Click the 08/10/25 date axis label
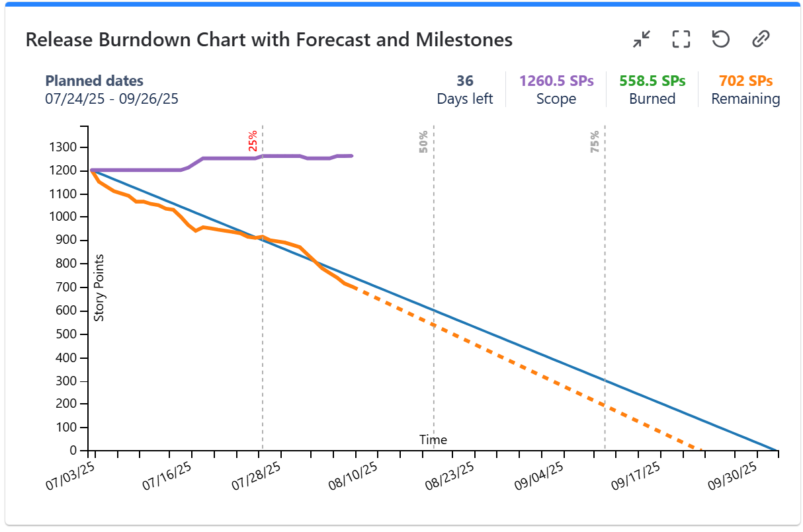The width and height of the screenshot is (803, 532). 353,476
